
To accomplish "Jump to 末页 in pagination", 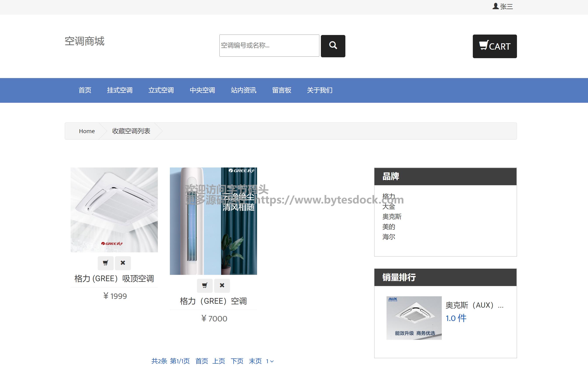I will 255,361.
